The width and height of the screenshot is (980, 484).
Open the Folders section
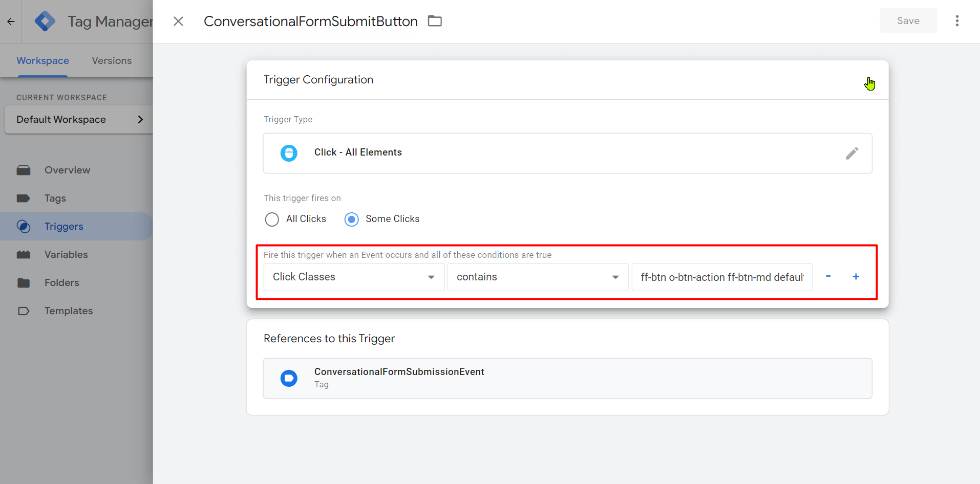[x=61, y=282]
